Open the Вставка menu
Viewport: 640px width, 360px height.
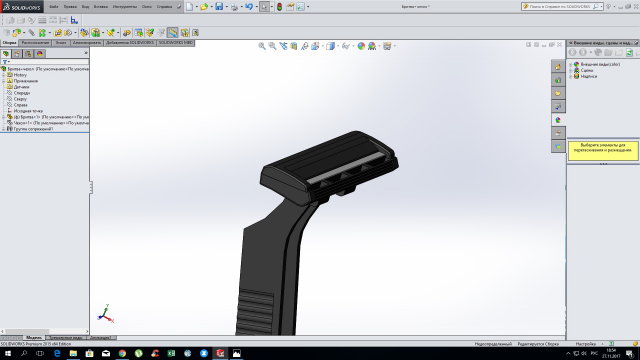point(101,7)
